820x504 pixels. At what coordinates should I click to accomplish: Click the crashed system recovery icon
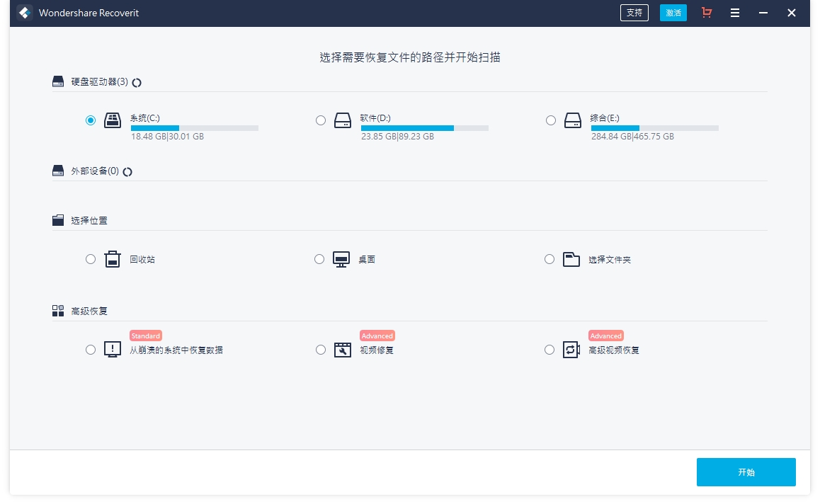[x=112, y=349]
